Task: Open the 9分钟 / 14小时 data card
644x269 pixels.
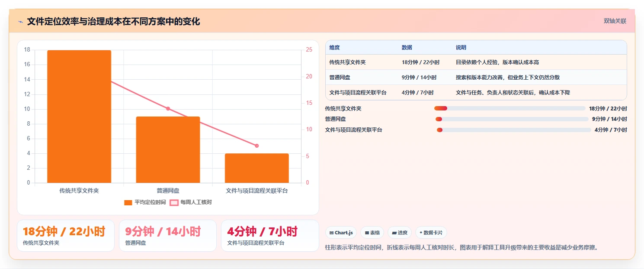Action: (x=168, y=236)
